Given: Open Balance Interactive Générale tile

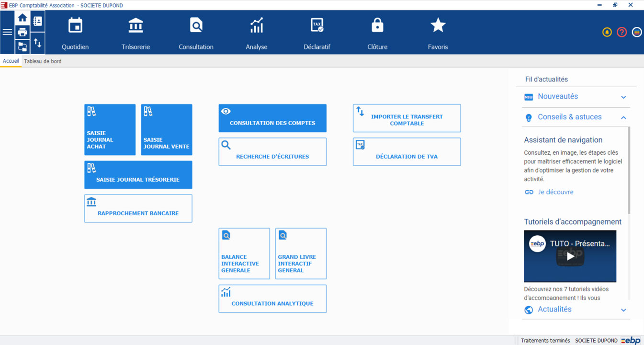Looking at the screenshot, I should pyautogui.click(x=244, y=253).
